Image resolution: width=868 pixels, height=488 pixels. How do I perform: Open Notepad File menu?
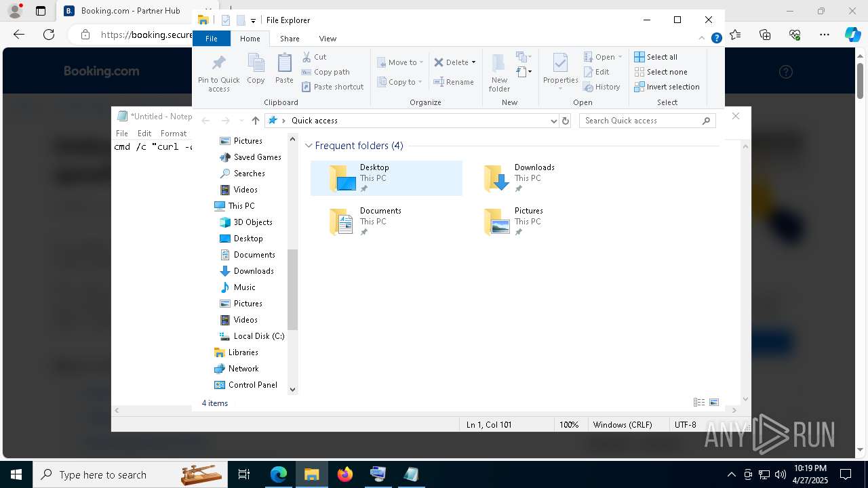pos(122,134)
